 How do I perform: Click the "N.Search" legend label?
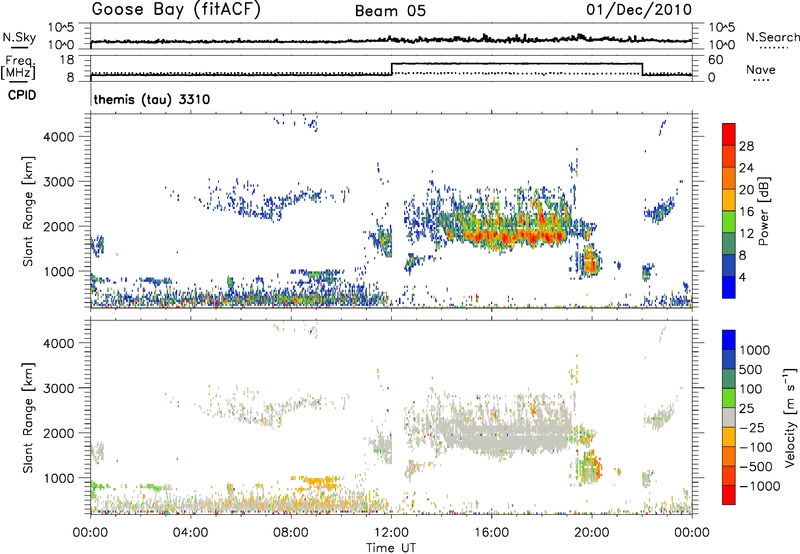pos(772,37)
